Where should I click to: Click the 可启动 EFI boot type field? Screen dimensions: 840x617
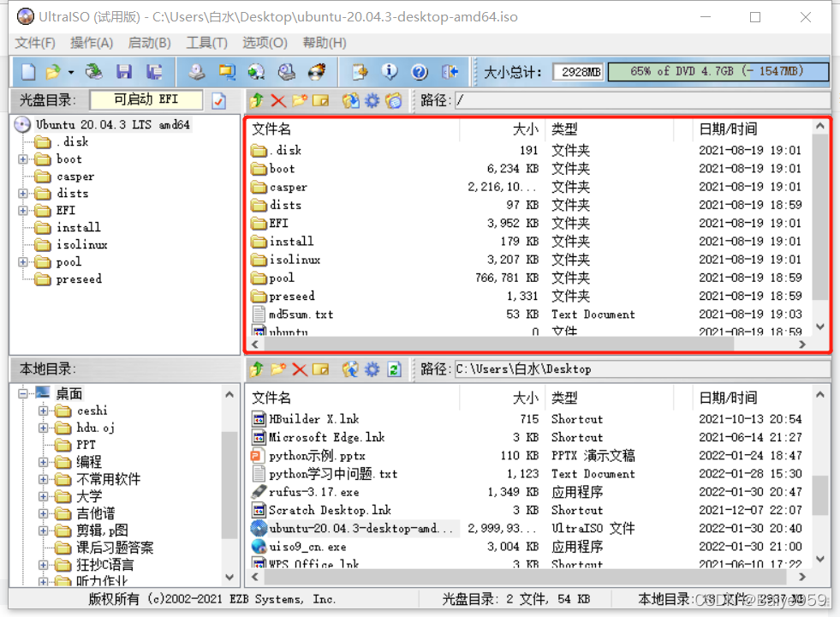click(x=146, y=99)
